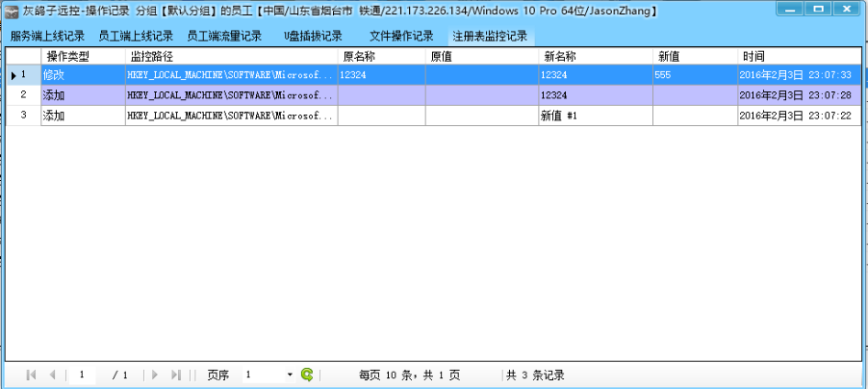
Task: Sort by 操作类型 column header
Action: coord(68,57)
